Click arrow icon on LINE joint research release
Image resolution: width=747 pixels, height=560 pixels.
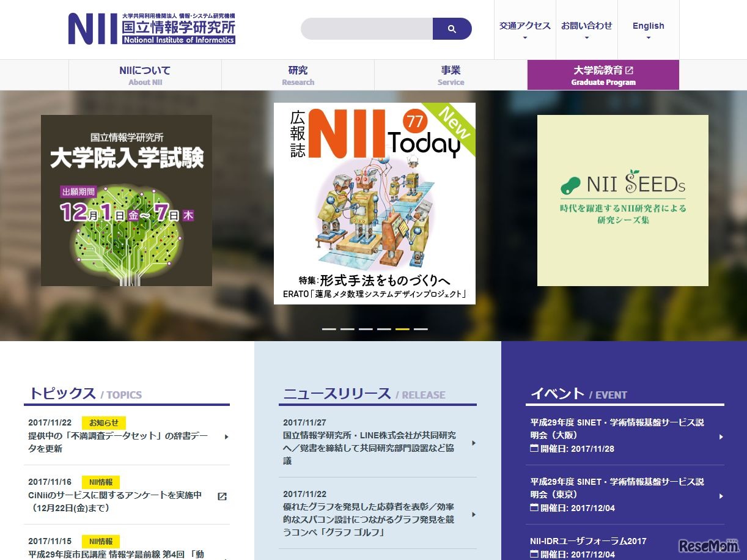coord(473,443)
